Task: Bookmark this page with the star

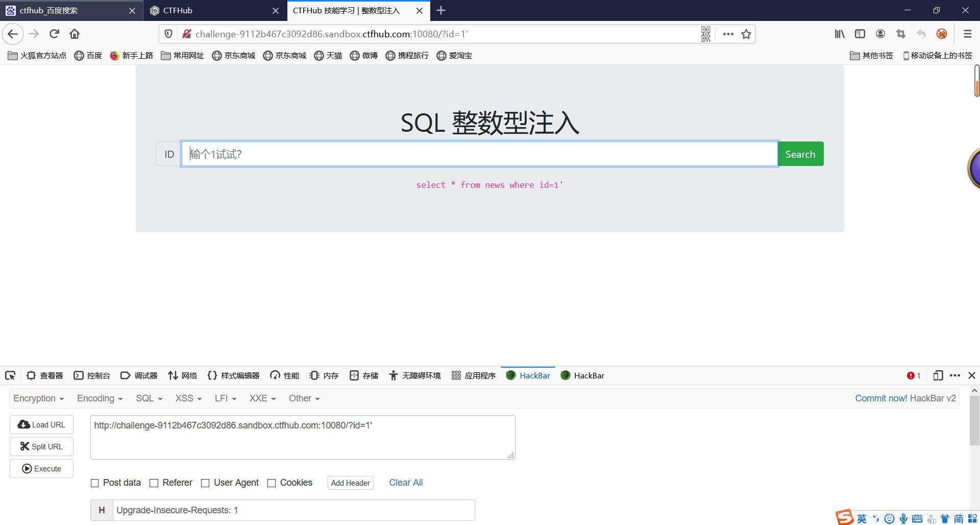Action: point(746,34)
